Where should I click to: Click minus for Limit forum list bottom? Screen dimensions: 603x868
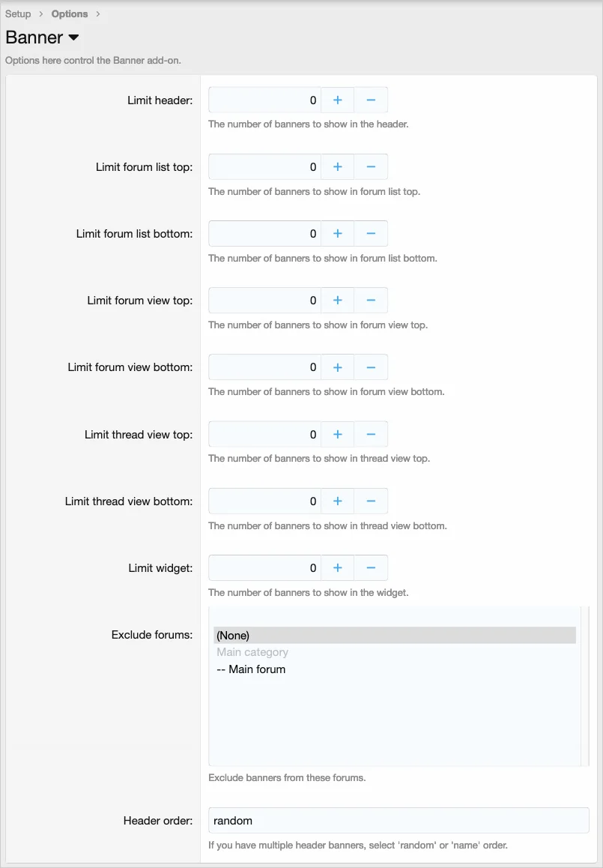tap(371, 233)
